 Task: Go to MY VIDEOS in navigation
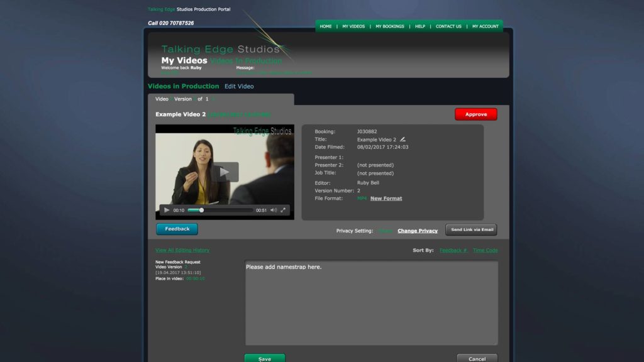(353, 26)
